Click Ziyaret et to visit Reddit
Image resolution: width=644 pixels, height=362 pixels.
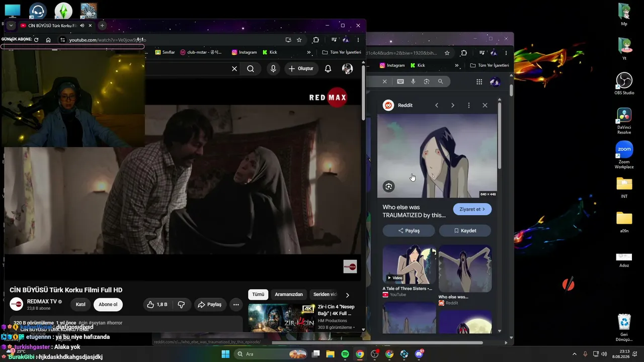pyautogui.click(x=472, y=209)
